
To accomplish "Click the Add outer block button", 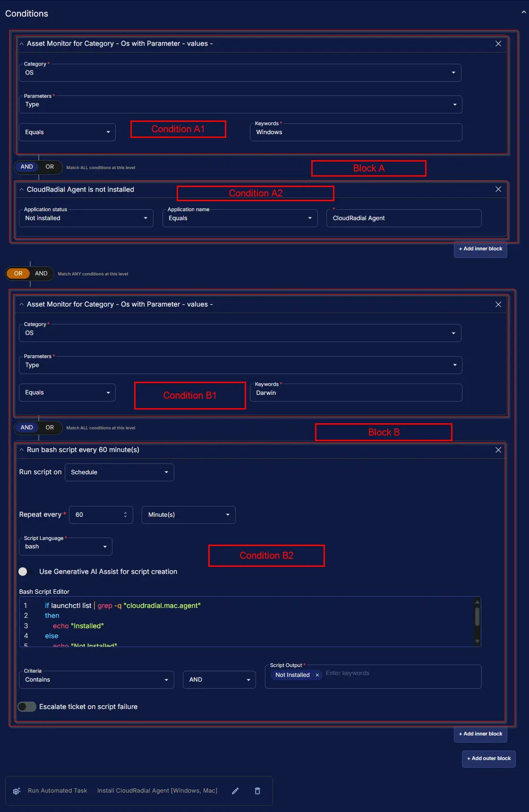I will (488, 759).
